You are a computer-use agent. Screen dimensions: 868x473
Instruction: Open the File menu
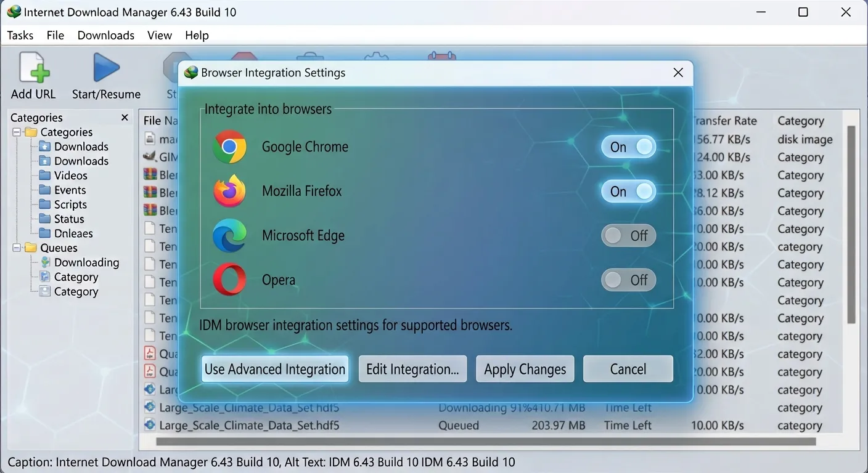point(55,36)
